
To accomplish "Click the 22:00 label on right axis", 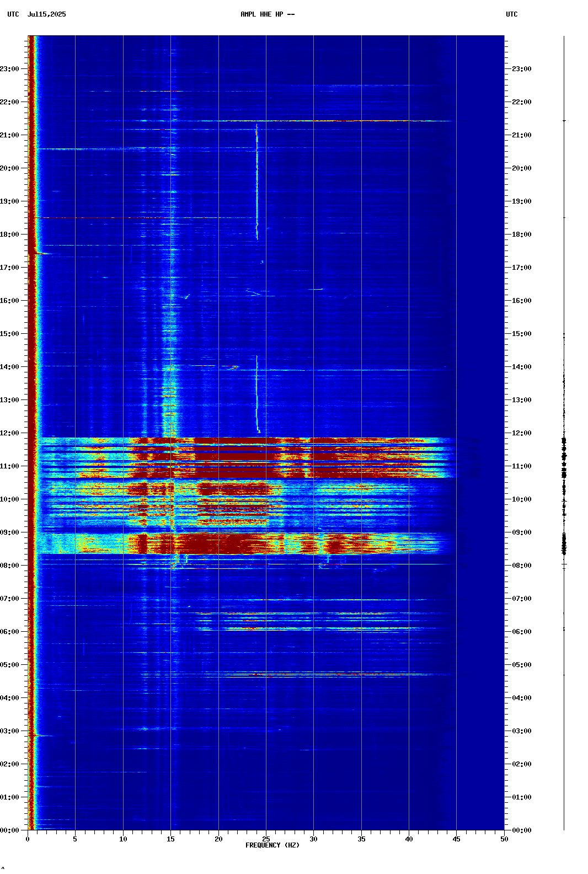I will (522, 102).
